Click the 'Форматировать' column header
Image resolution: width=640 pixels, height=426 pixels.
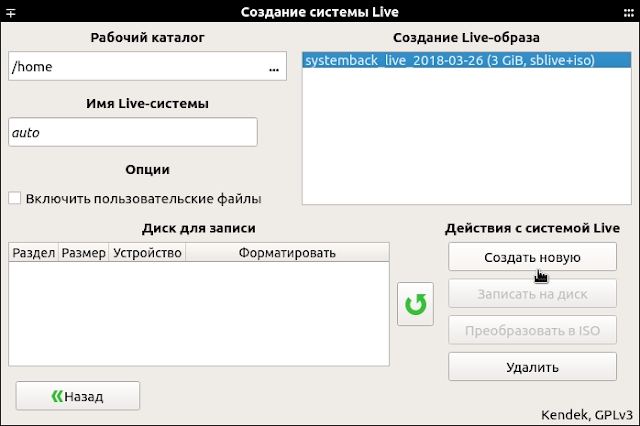pyautogui.click(x=287, y=253)
